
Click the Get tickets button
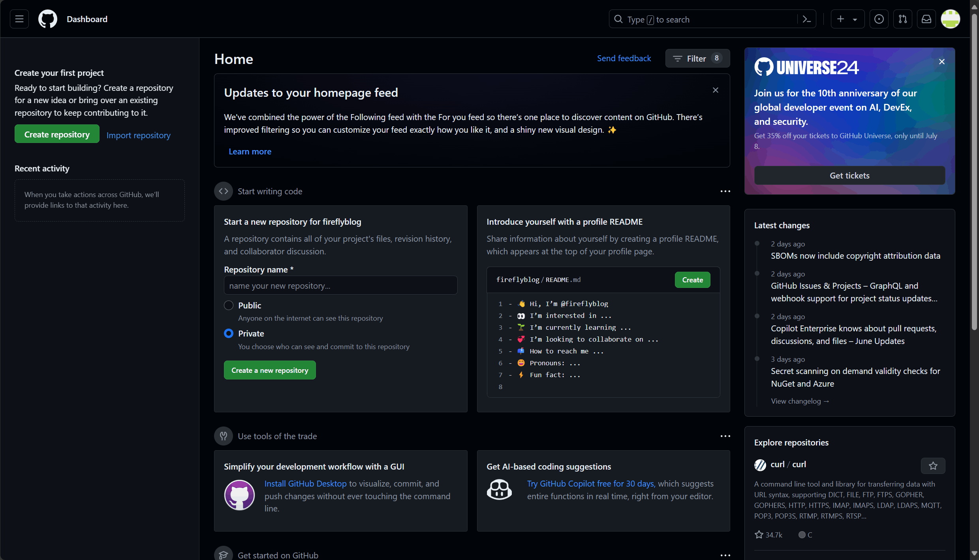850,175
